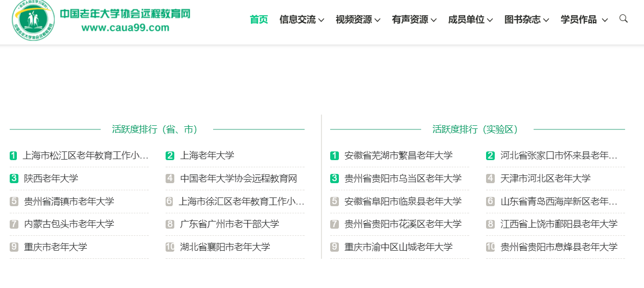Image resolution: width=644 pixels, height=288 pixels.
Task: Click the www.caua99.com address text
Action: [x=125, y=28]
